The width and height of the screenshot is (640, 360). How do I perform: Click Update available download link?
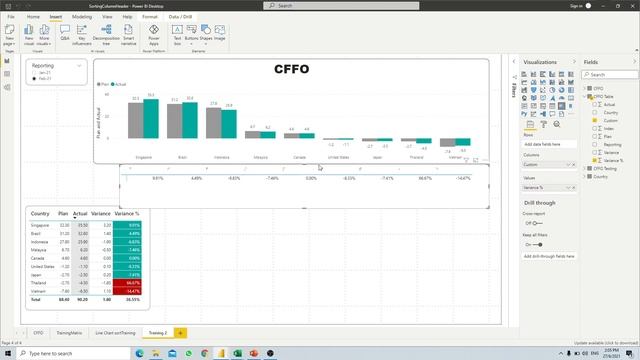[x=605, y=343]
